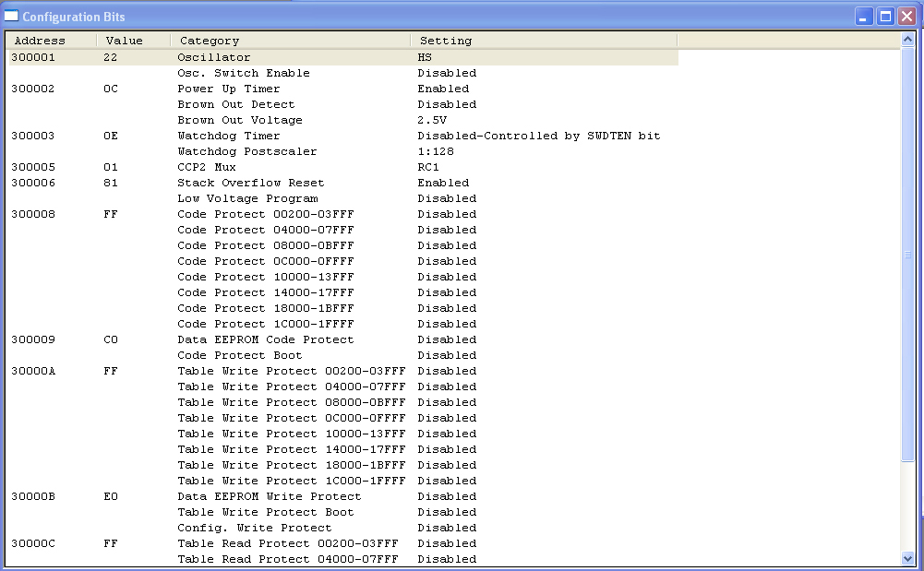Select Code Protect 14000-17FFF row

343,292
